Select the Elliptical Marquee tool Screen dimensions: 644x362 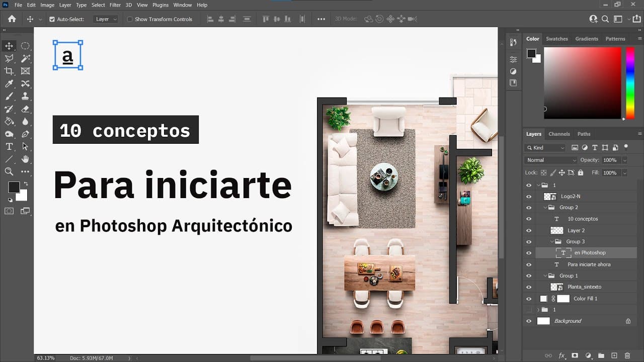(x=25, y=46)
